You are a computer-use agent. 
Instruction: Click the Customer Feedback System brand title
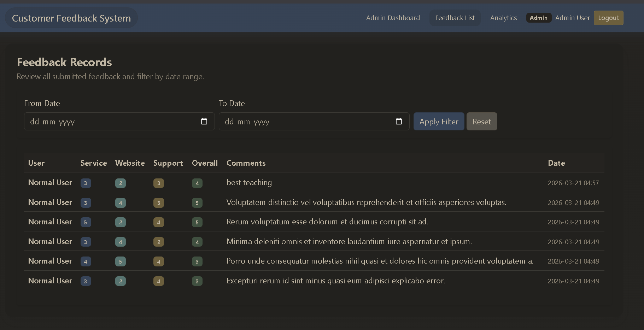[x=71, y=18]
